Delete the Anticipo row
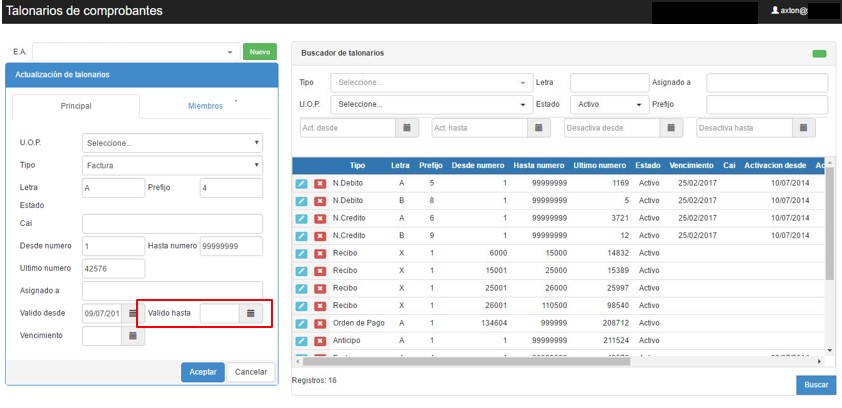Screen dimensions: 842x408 (320, 340)
